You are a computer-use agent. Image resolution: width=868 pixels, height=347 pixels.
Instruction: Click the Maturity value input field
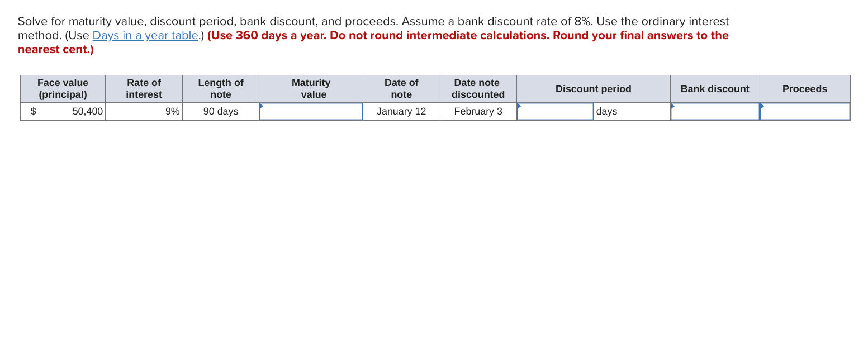point(311,111)
